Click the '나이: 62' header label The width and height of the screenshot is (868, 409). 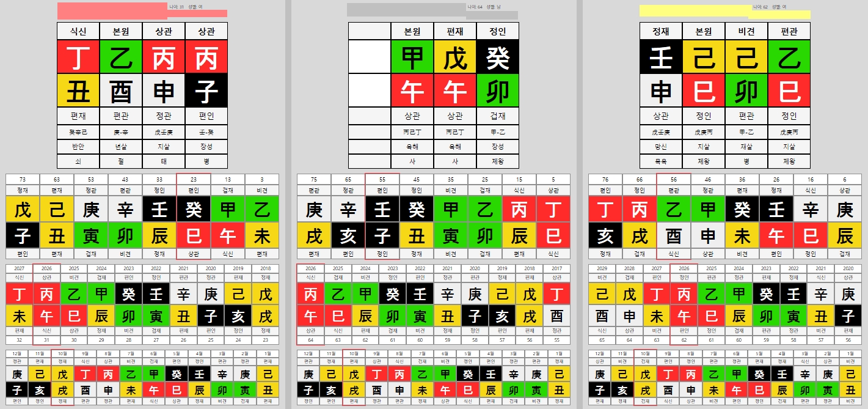pyautogui.click(x=760, y=7)
